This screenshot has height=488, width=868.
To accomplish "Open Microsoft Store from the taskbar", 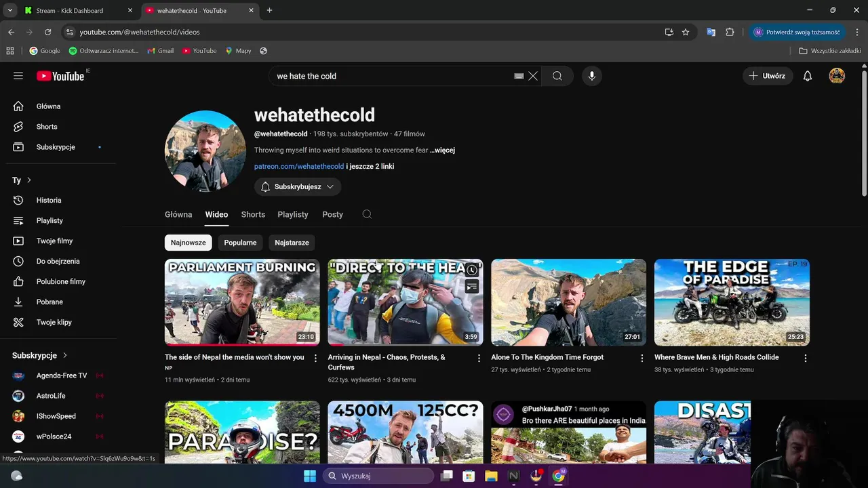I will pos(468,476).
